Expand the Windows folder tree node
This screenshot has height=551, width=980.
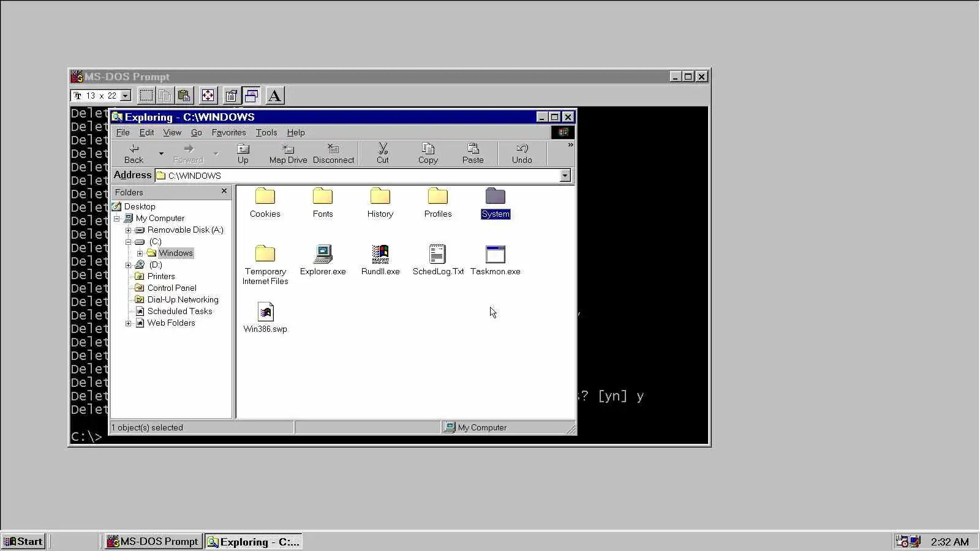[x=140, y=253]
